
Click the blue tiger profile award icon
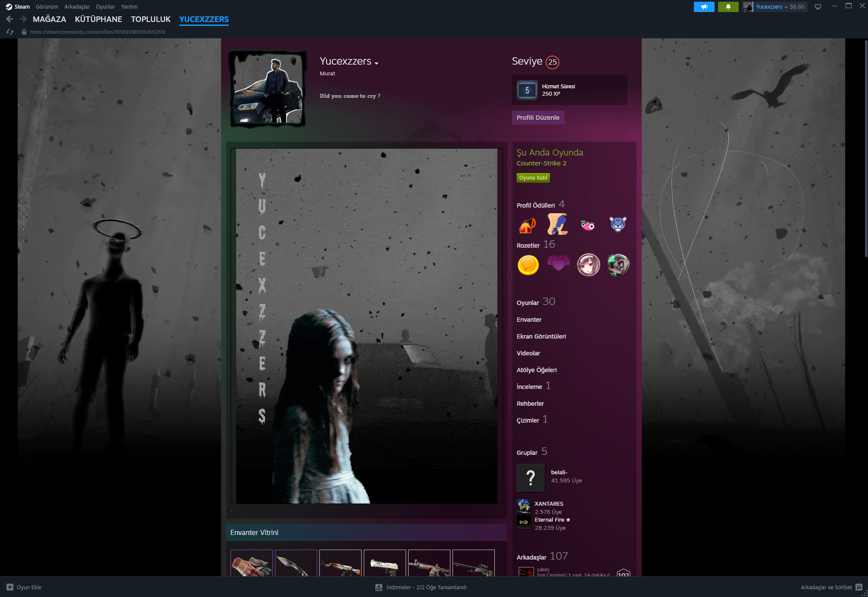click(x=618, y=224)
